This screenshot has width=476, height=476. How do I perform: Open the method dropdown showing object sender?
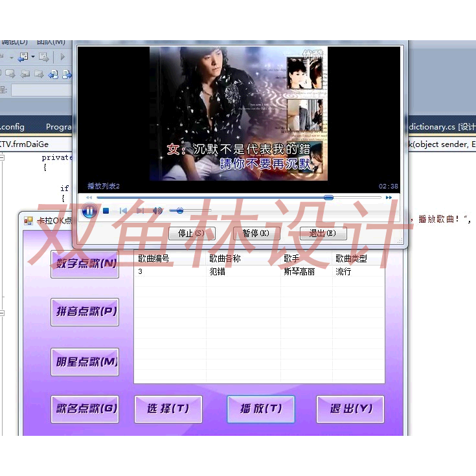pyautogui.click(x=442, y=144)
